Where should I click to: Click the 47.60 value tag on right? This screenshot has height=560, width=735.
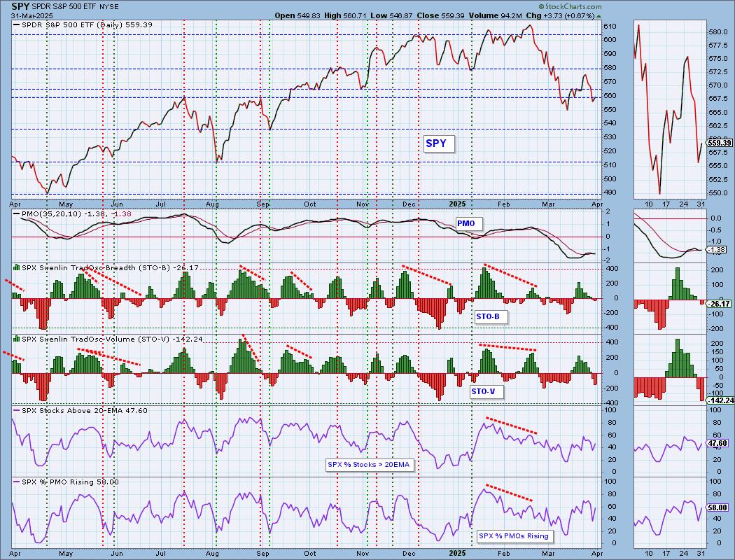(x=718, y=443)
